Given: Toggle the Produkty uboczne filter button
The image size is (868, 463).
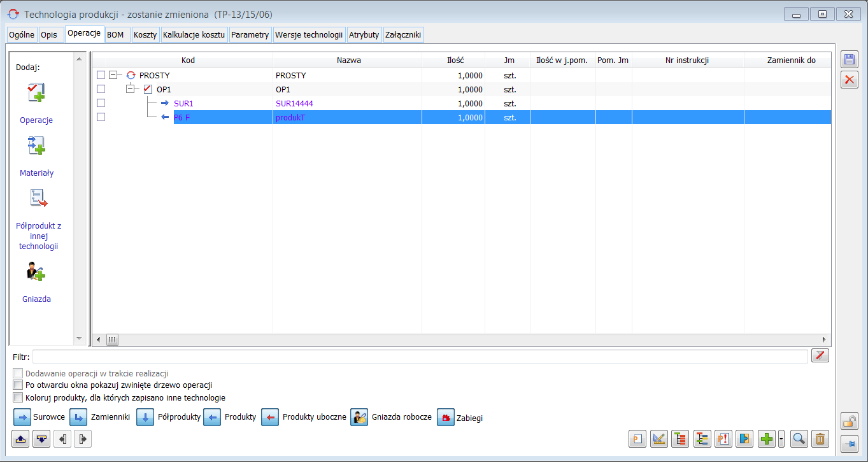Looking at the screenshot, I should (270, 418).
